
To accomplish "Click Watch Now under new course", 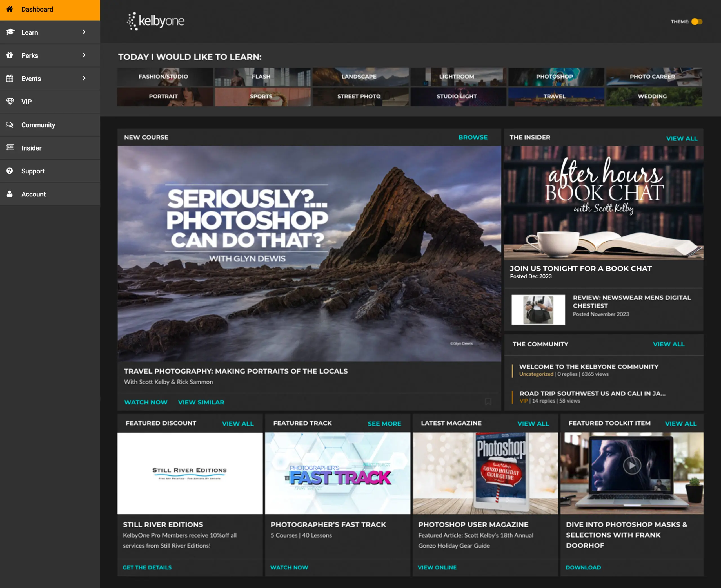I will pyautogui.click(x=146, y=402).
